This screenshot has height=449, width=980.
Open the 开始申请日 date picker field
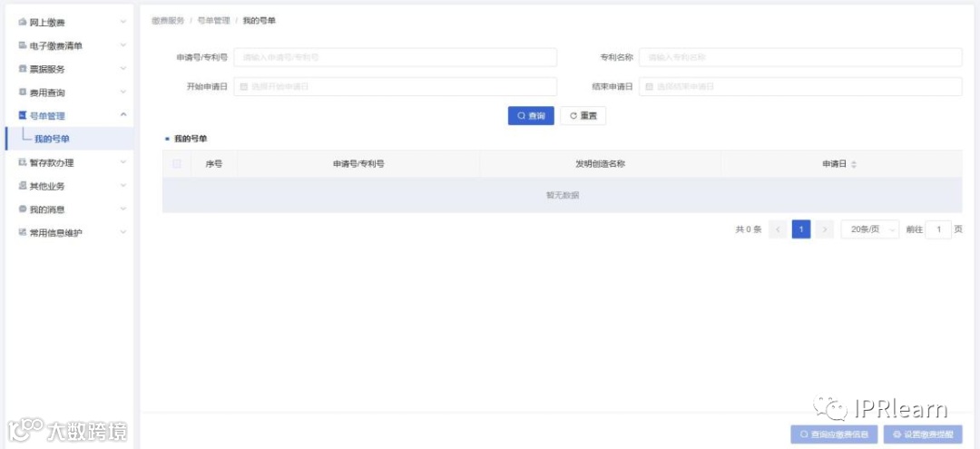click(x=395, y=87)
